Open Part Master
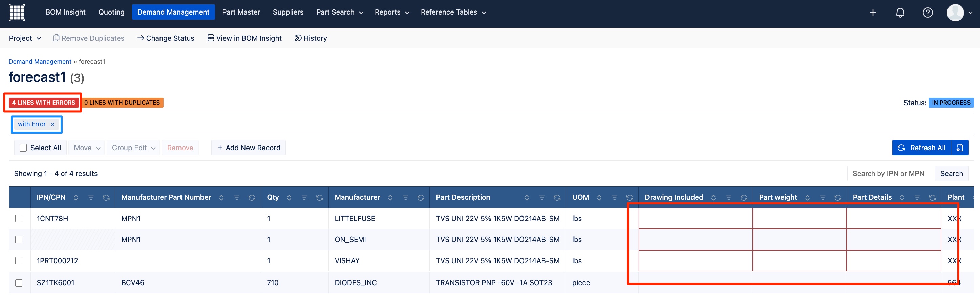Viewport: 980px width, 295px height. tap(241, 12)
